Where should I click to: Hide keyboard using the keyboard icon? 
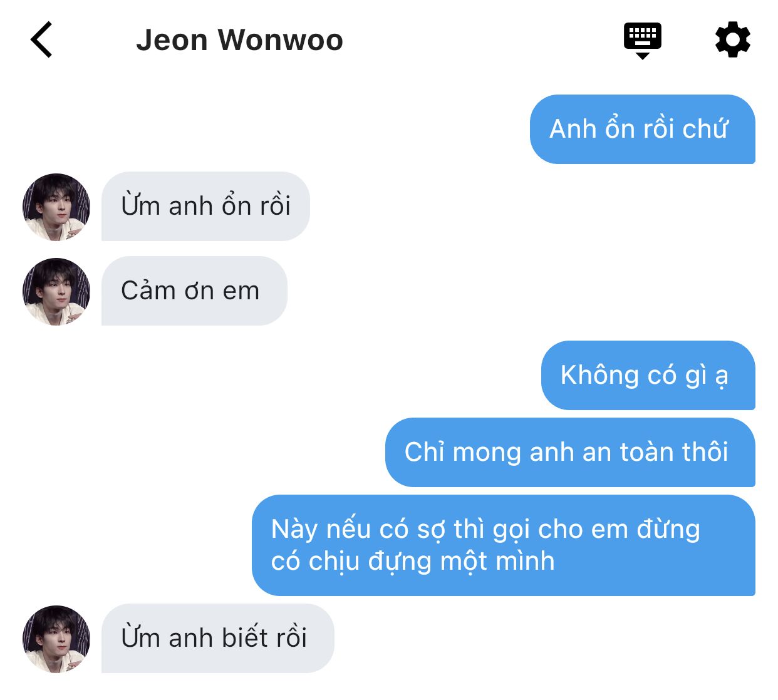pos(642,40)
